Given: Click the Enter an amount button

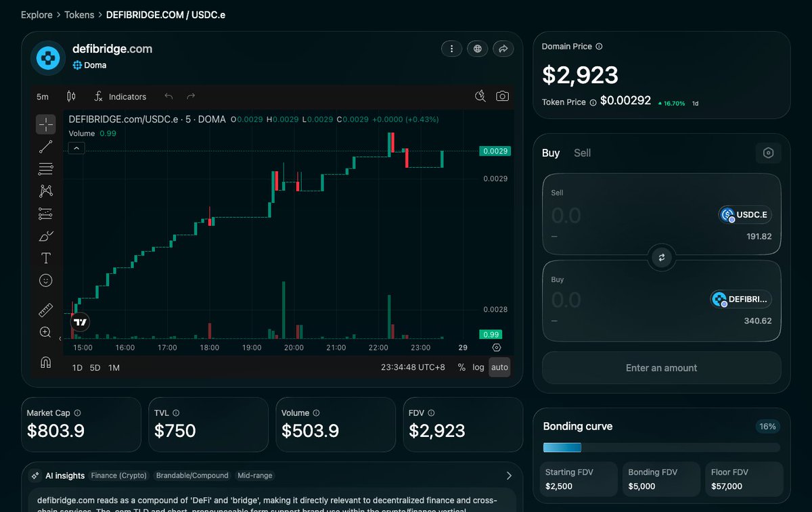Looking at the screenshot, I should pyautogui.click(x=661, y=368).
